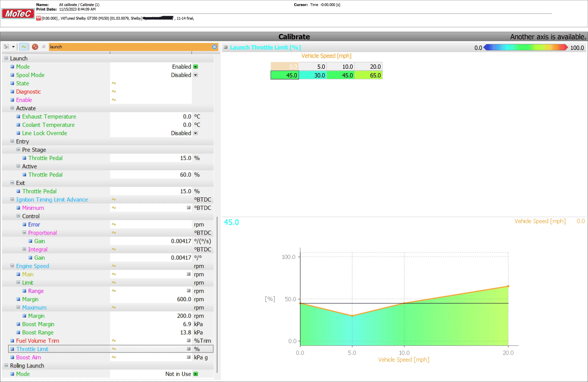Click the Enable channel wave icon
Image resolution: width=588 pixels, height=382 pixels.
pyautogui.click(x=114, y=100)
